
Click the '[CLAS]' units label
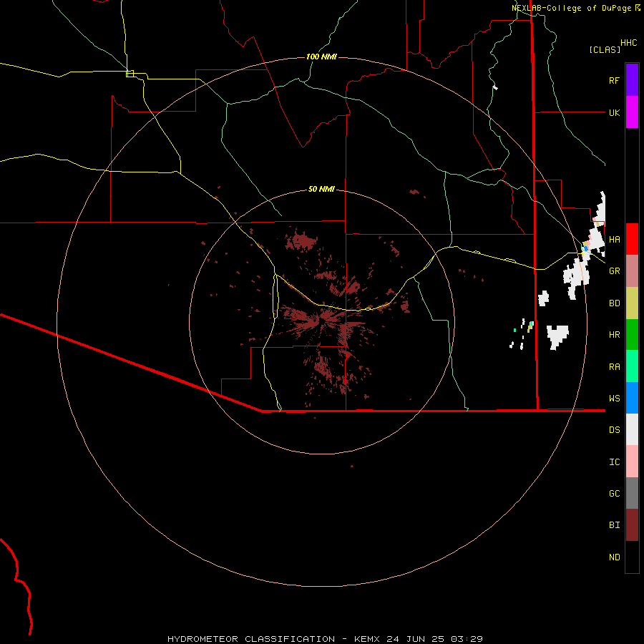605,49
